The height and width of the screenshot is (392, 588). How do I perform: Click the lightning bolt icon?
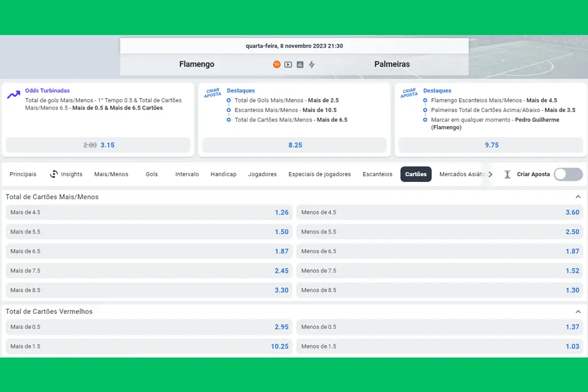coord(312,64)
